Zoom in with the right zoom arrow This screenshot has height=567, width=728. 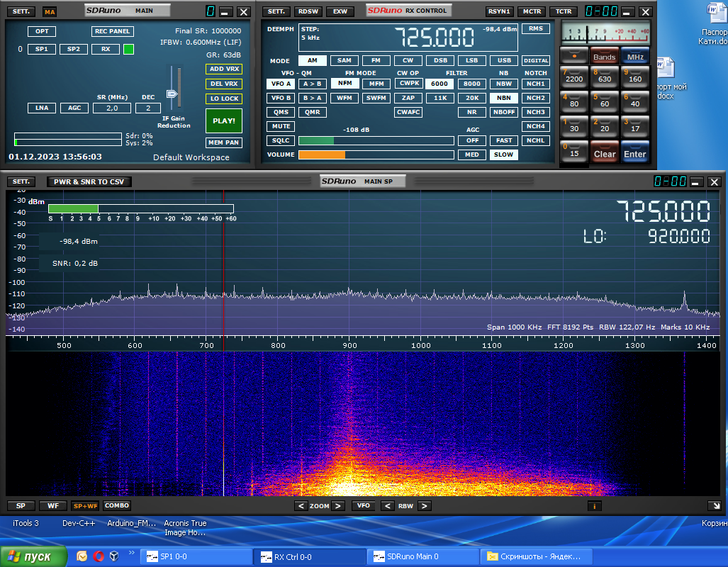coord(338,506)
